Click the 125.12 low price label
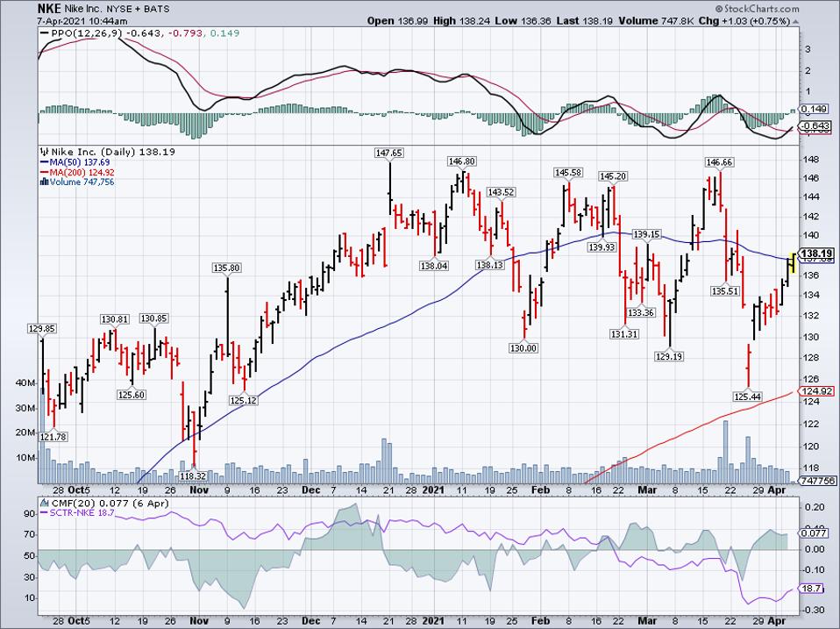840x629 pixels. pyautogui.click(x=243, y=400)
